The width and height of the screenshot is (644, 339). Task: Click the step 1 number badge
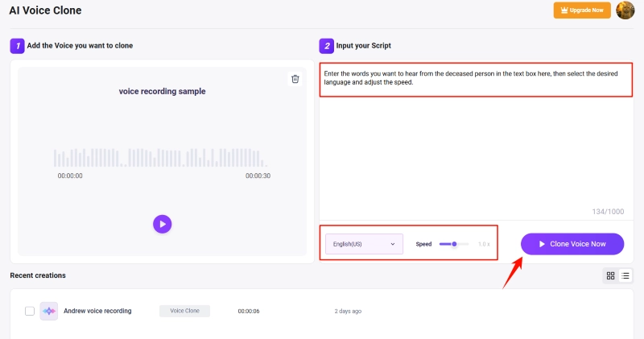click(17, 46)
